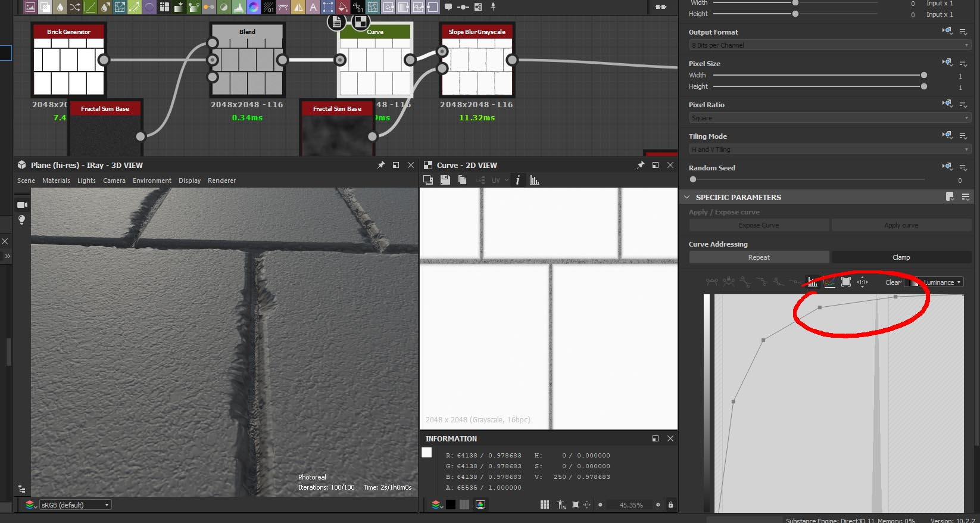The height and width of the screenshot is (523, 980).
Task: Clear the curve with the Clear button
Action: click(893, 282)
